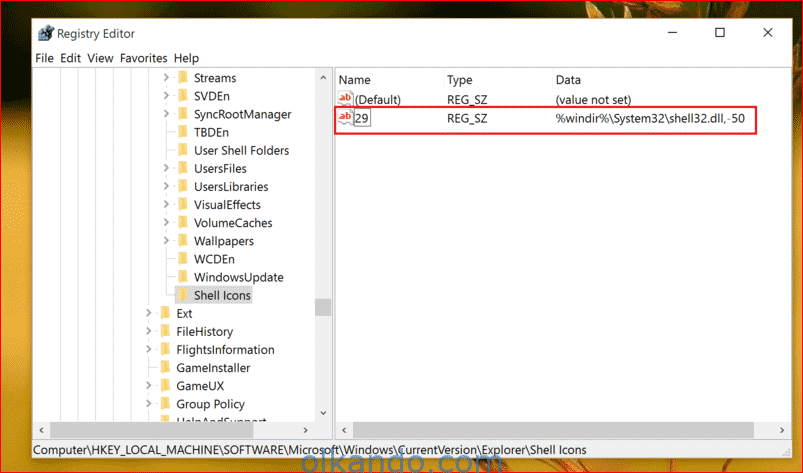The image size is (803, 473).
Task: Click the GameInstaller folder icon
Action: click(165, 368)
